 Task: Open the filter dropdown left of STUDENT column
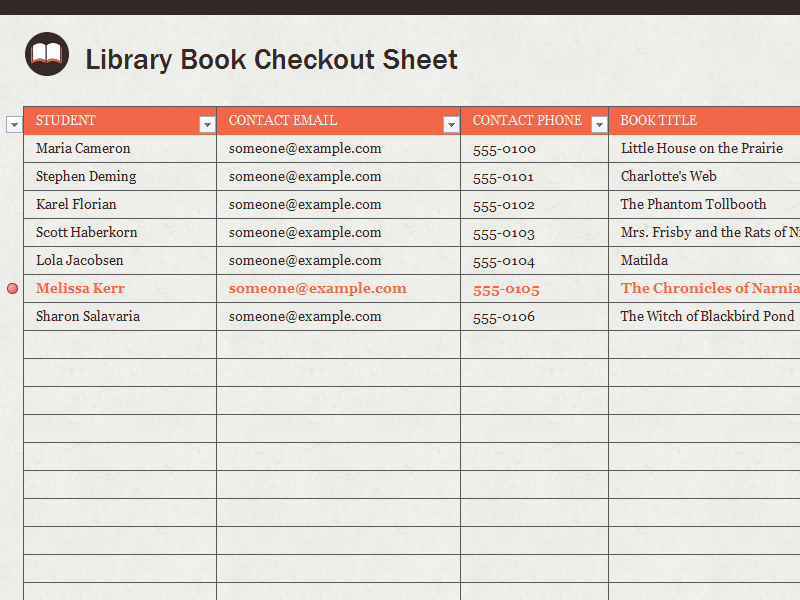14,124
